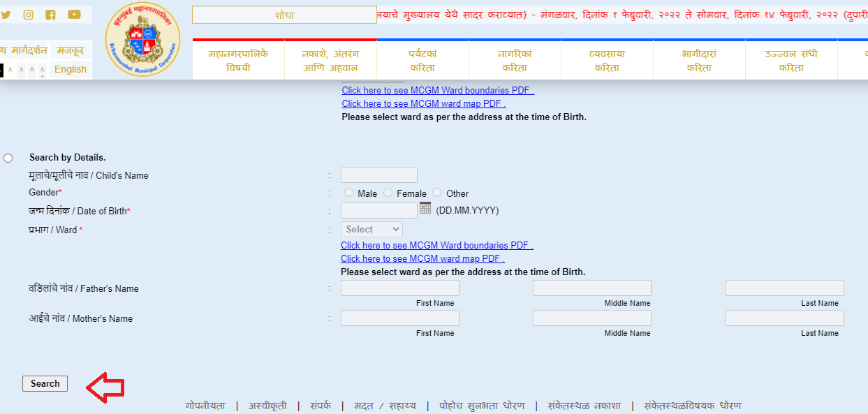Screen dimensions: 868x414
Task: Enable the Search by Details option
Action: coord(8,158)
